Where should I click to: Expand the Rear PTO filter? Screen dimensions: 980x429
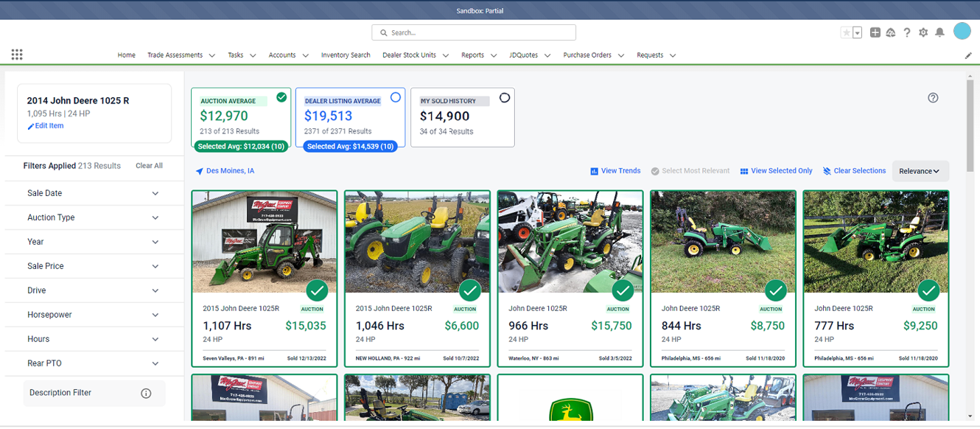click(x=94, y=363)
